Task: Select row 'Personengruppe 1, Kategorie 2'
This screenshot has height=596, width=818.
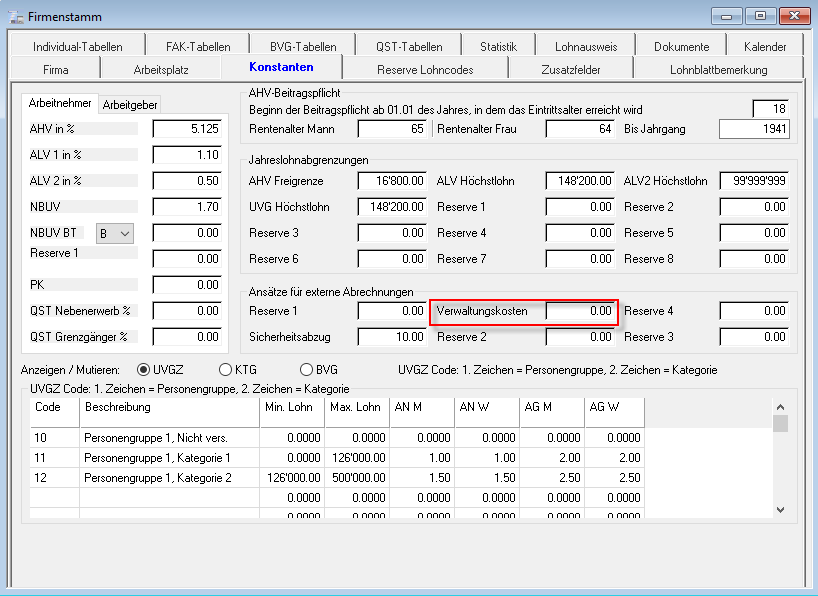Action: pyautogui.click(x=337, y=478)
